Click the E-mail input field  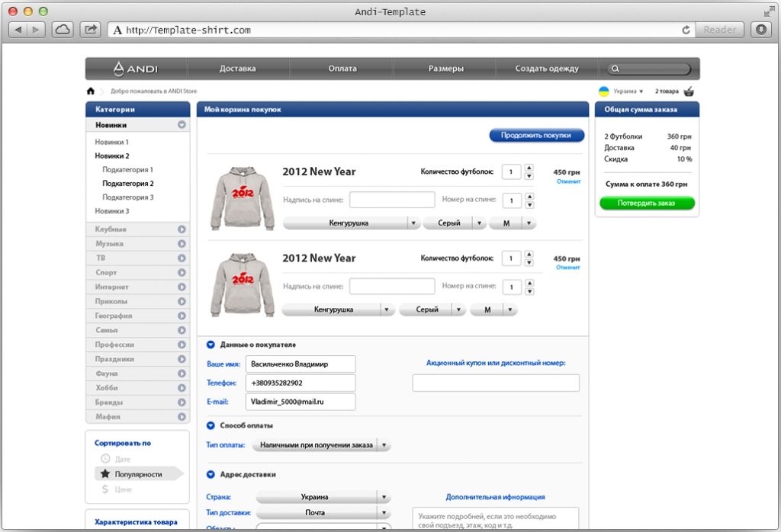tap(301, 402)
